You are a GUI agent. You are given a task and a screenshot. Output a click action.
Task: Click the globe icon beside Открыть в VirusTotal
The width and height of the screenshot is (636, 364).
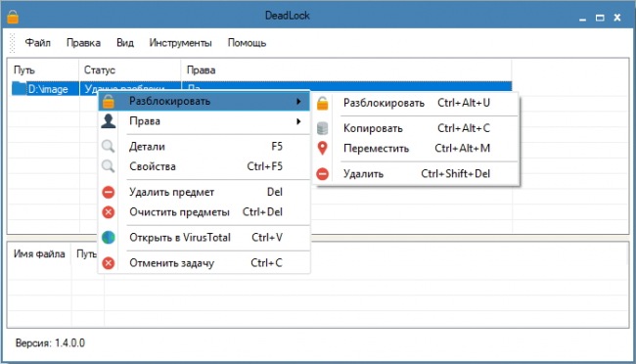(109, 238)
